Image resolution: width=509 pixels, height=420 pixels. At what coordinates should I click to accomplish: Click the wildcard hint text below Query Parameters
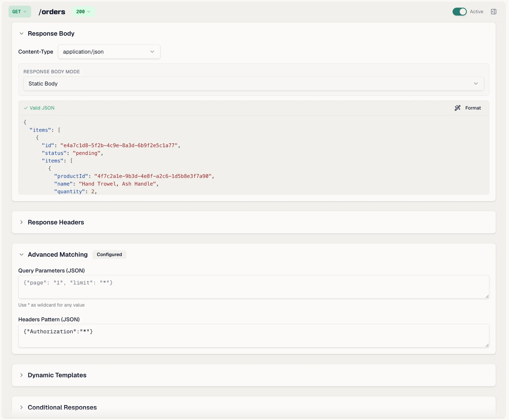click(51, 305)
